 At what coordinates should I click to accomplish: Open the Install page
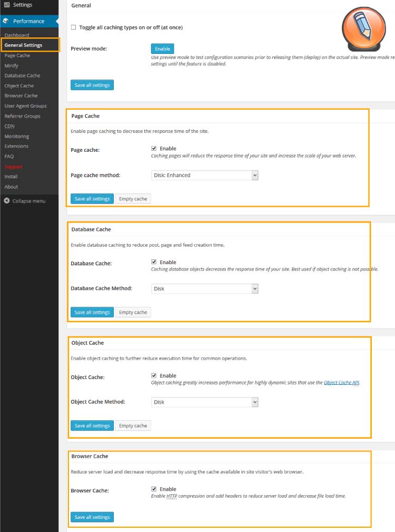click(x=11, y=177)
